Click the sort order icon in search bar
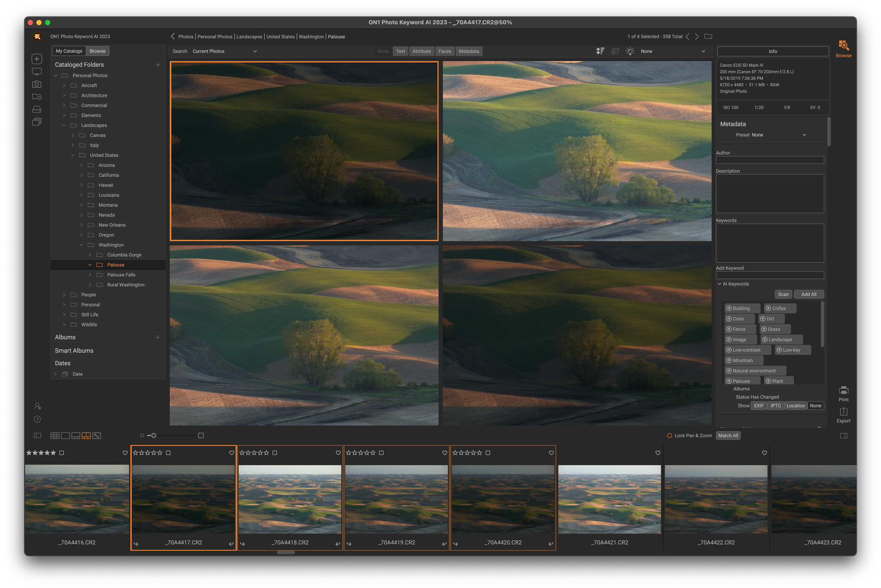Screen dimensions: 881x588 [600, 51]
